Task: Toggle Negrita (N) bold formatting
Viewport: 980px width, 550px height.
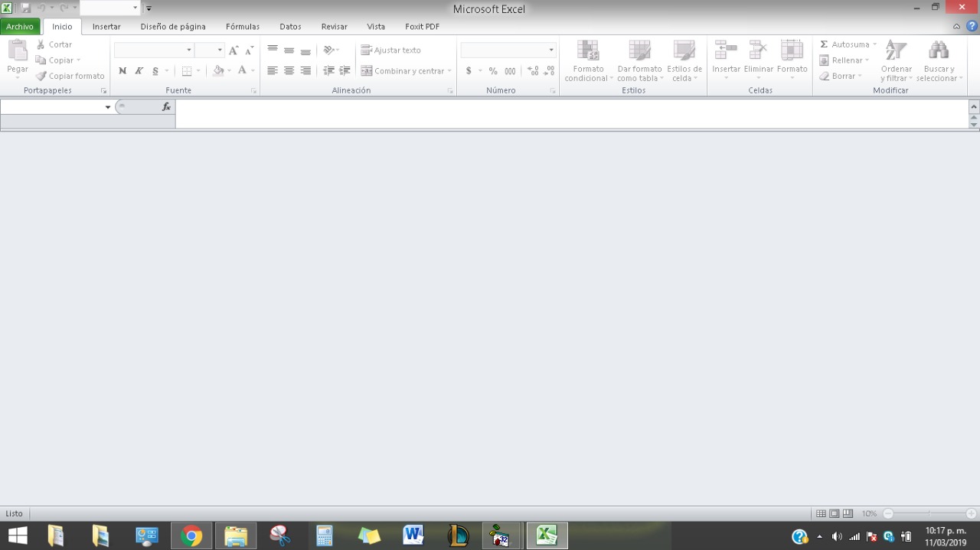Action: (122, 71)
